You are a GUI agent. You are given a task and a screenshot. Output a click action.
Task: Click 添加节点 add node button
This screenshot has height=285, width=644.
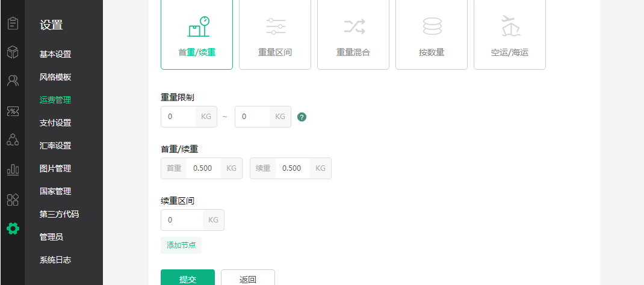181,245
